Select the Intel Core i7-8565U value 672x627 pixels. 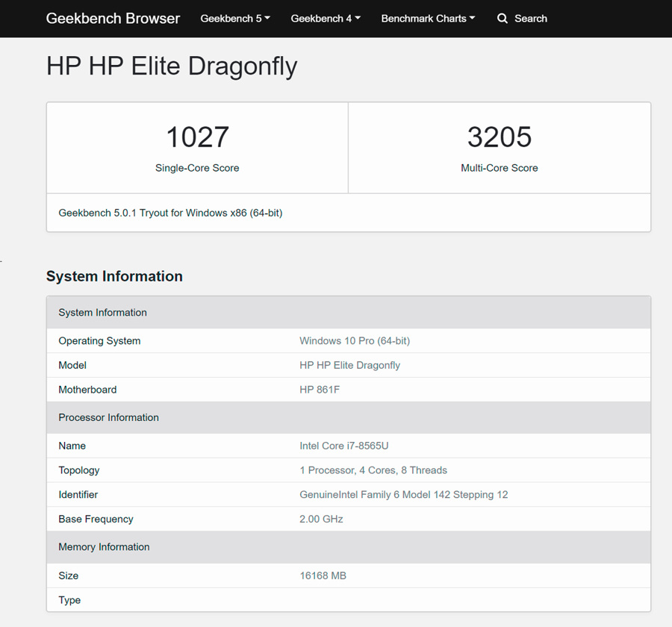coord(343,446)
